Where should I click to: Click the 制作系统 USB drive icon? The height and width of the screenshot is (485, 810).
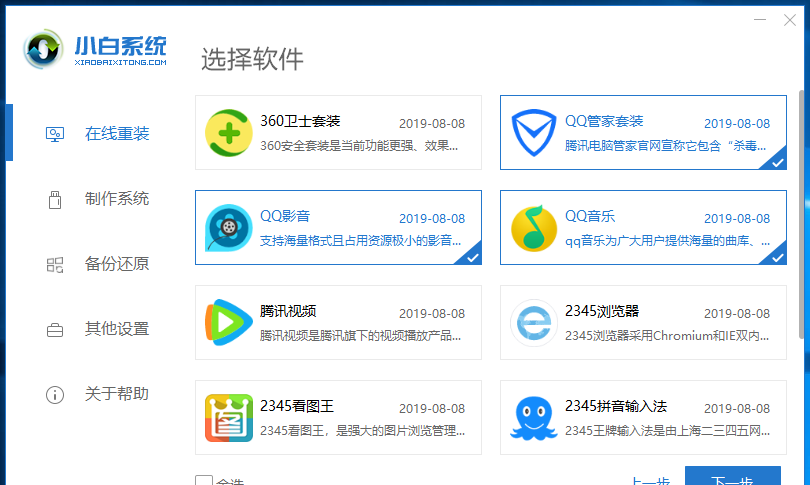[55, 199]
